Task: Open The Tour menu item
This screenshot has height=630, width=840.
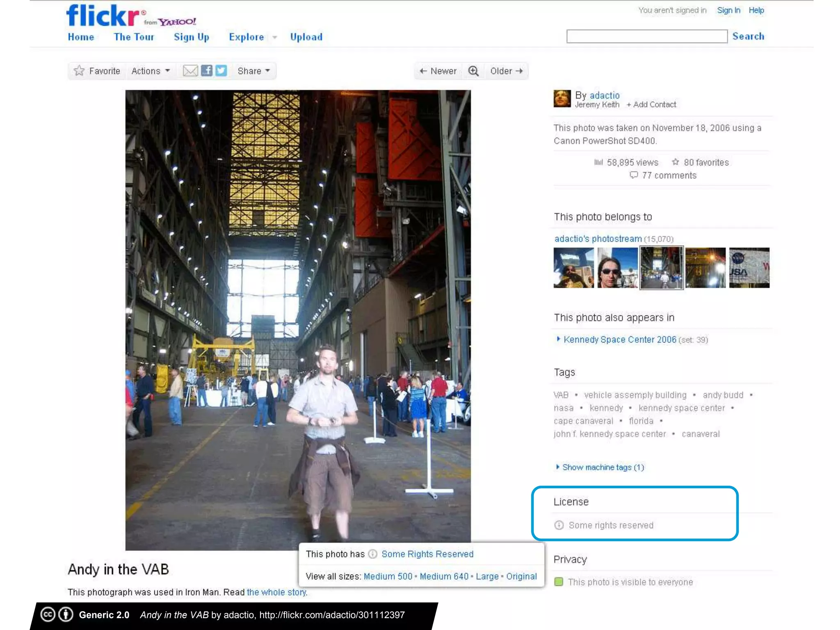Action: 134,37
